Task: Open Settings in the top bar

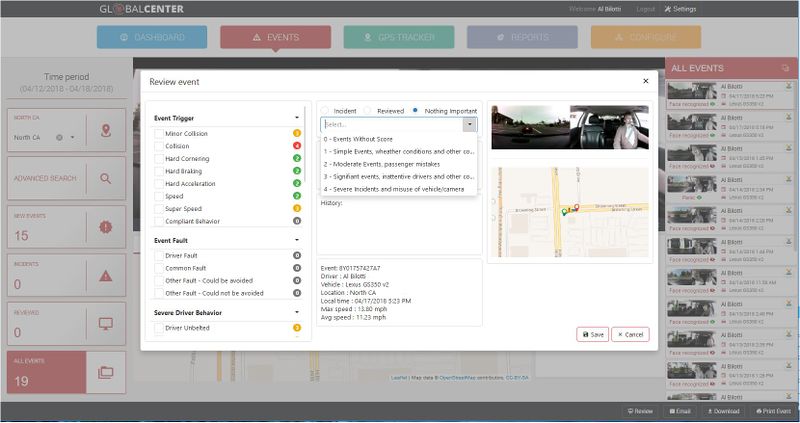Action: point(680,9)
